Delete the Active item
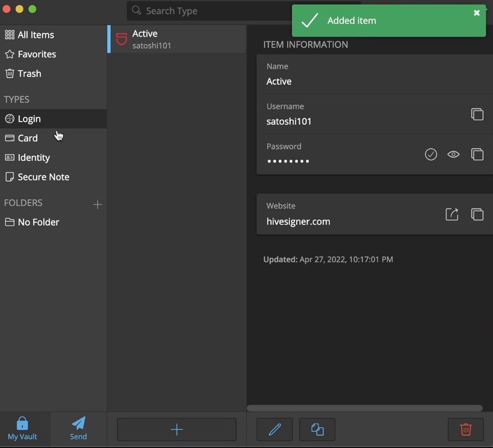 click(465, 429)
